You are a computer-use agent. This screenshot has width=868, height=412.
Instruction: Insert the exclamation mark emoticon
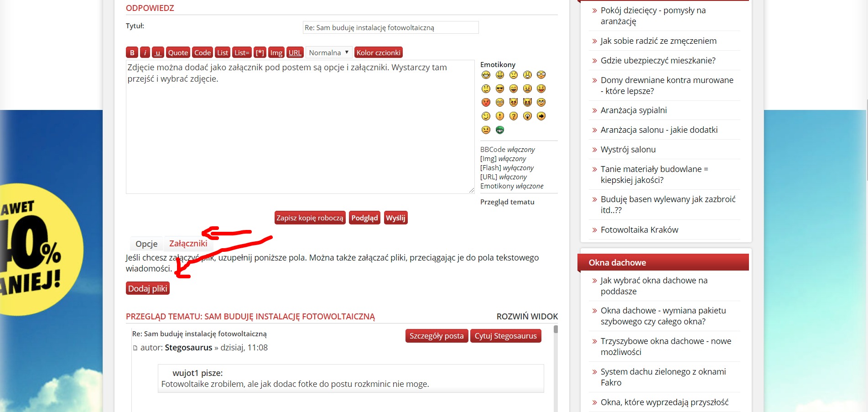click(x=500, y=116)
